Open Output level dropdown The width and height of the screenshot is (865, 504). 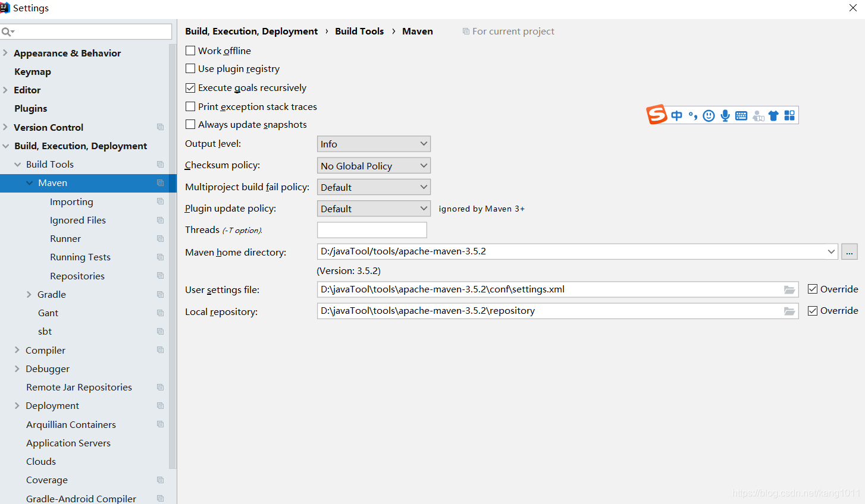(x=374, y=144)
